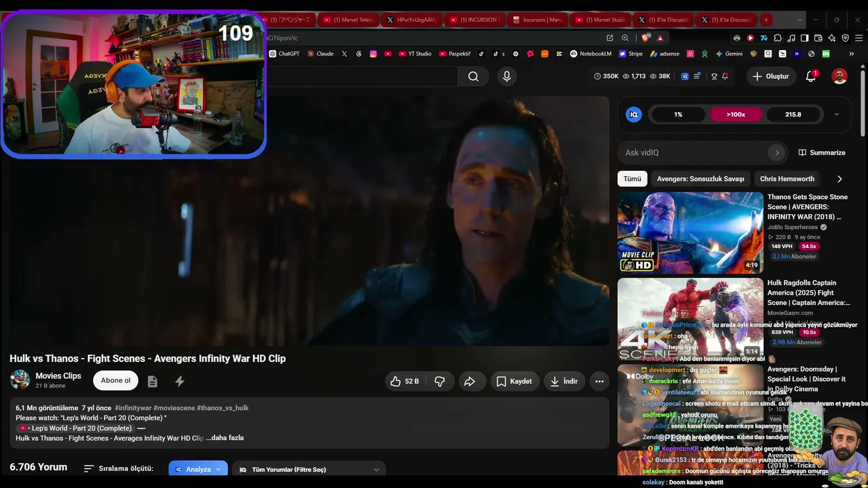Viewport: 868px width, 488px height.
Task: Click the Abone ol subscribe button
Action: (115, 381)
